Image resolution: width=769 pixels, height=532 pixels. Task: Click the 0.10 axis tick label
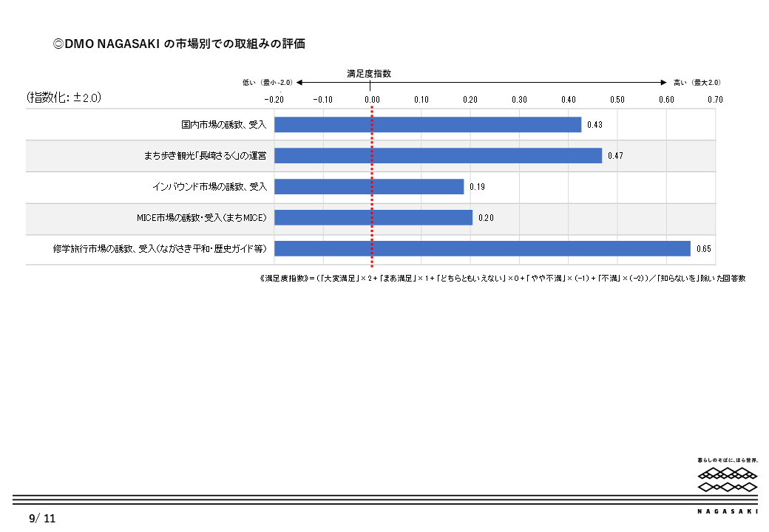pos(421,100)
